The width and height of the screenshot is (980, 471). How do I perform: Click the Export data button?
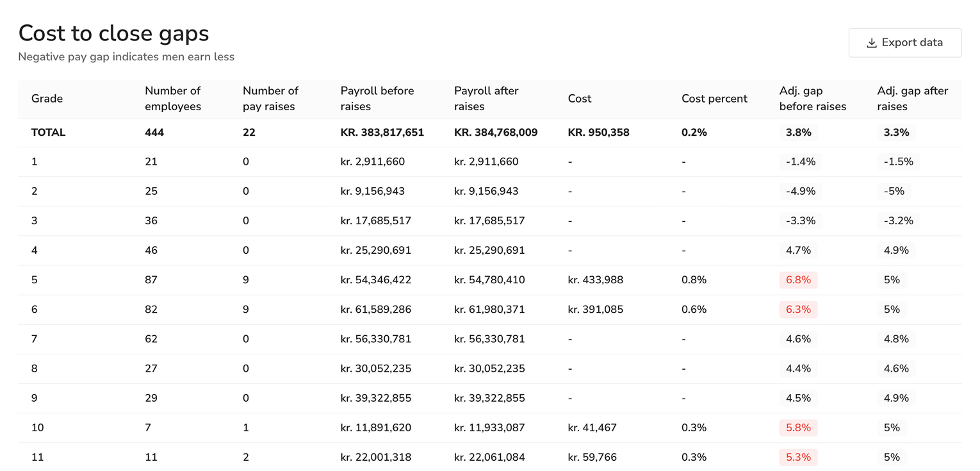(x=904, y=43)
